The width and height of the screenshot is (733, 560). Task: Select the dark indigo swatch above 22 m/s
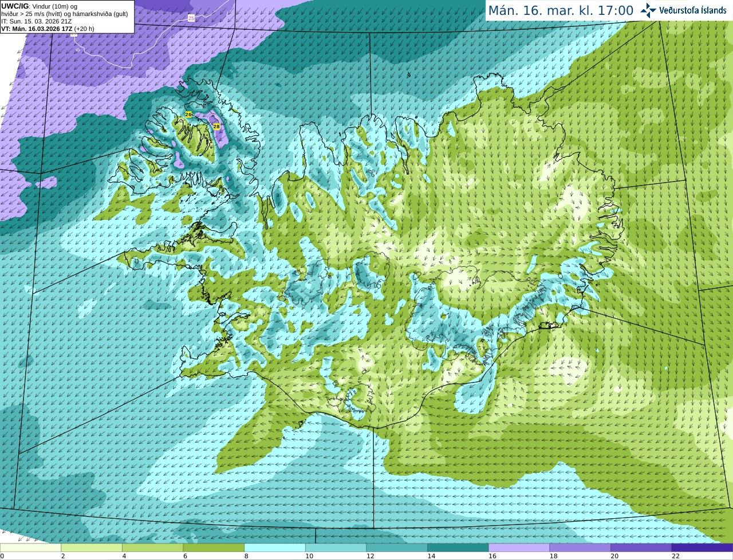tap(703, 547)
